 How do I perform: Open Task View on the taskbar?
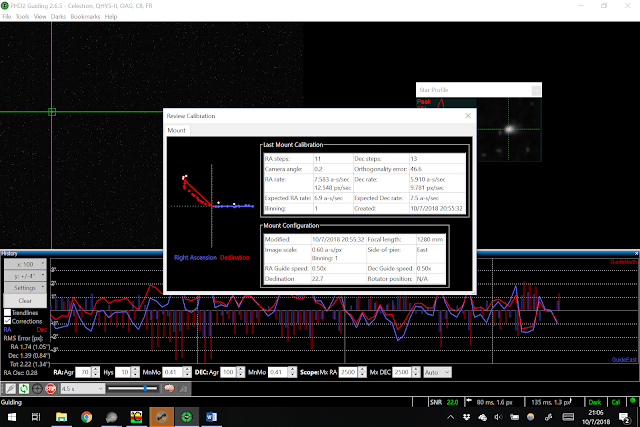click(x=36, y=417)
